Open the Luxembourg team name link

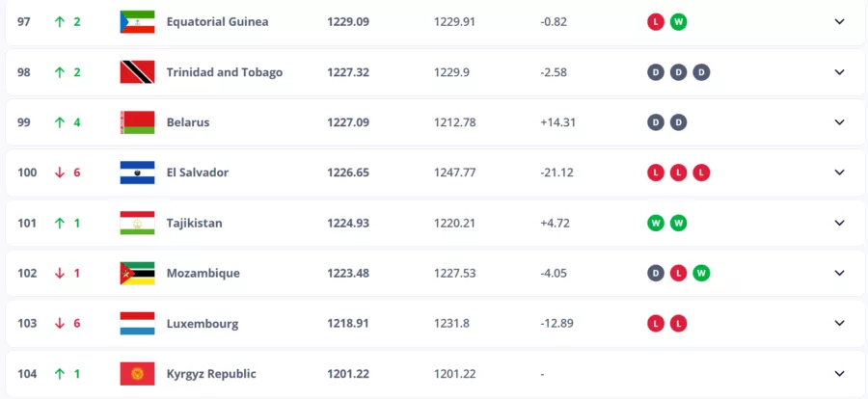point(202,324)
